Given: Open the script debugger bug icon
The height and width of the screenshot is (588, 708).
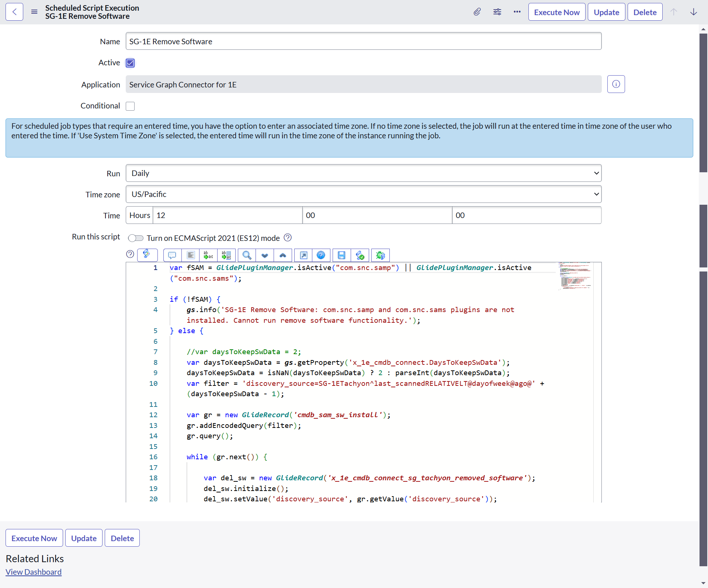Looking at the screenshot, I should pyautogui.click(x=380, y=255).
